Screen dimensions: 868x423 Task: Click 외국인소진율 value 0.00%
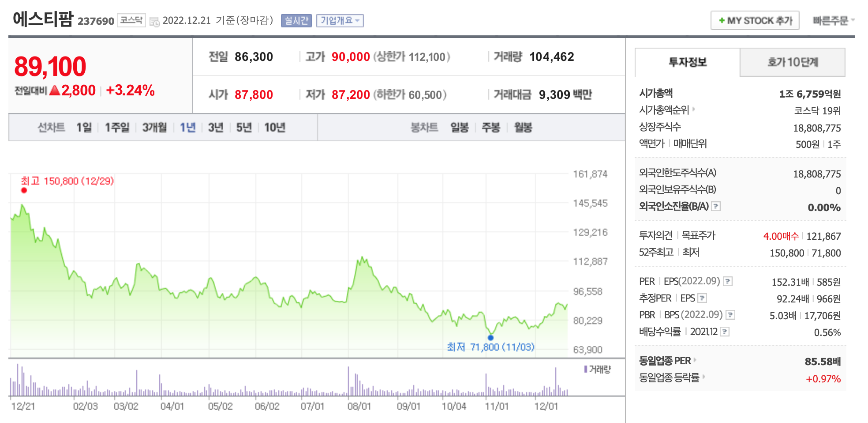click(x=824, y=208)
